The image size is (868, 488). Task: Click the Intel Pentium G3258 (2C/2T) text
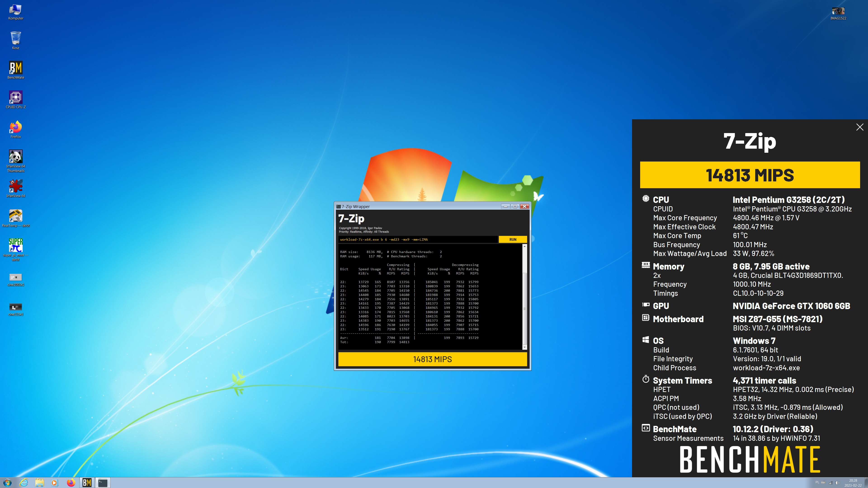pyautogui.click(x=788, y=200)
